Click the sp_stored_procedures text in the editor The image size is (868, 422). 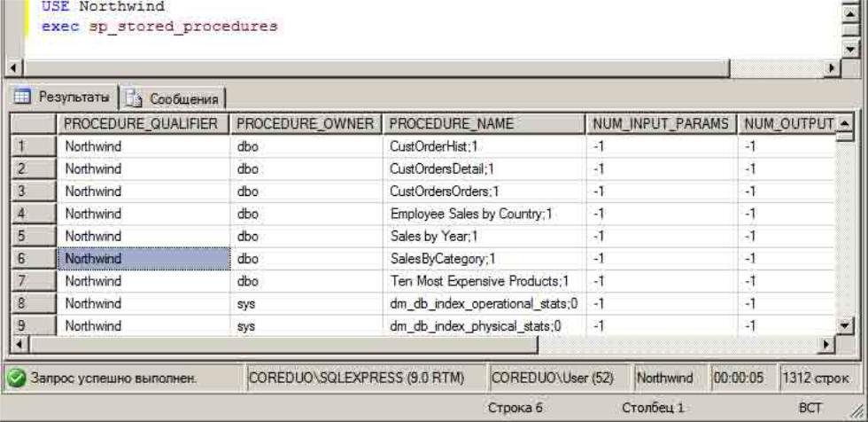(x=182, y=26)
